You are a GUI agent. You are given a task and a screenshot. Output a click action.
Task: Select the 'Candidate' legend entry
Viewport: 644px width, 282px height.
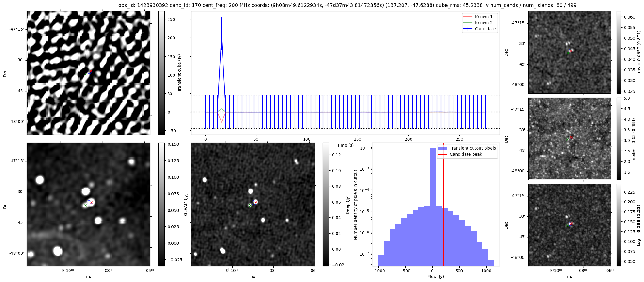485,29
